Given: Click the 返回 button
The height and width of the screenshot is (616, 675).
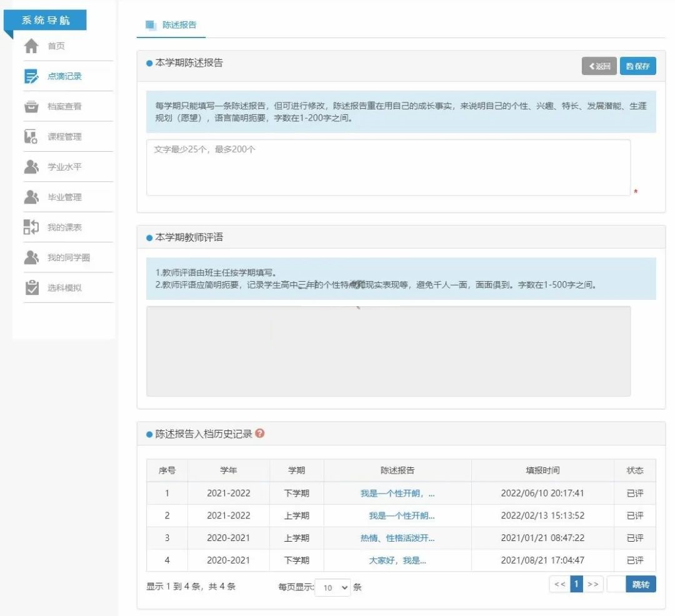Looking at the screenshot, I should 599,66.
